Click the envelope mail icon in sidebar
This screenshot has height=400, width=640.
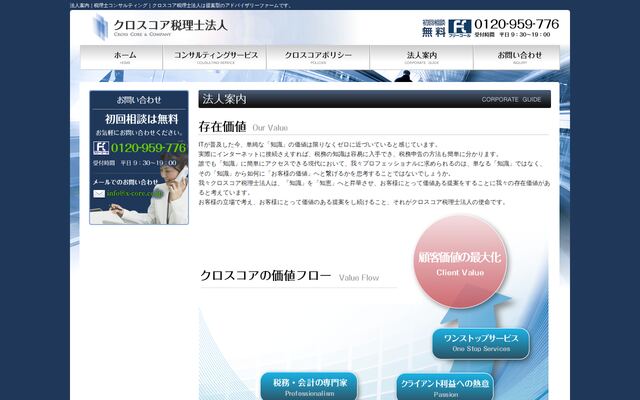pyautogui.click(x=99, y=193)
